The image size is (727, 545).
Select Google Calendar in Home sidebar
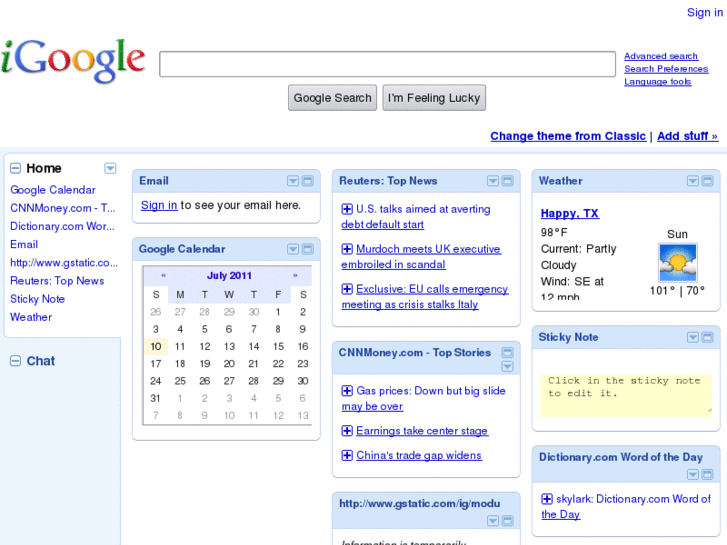pos(53,190)
